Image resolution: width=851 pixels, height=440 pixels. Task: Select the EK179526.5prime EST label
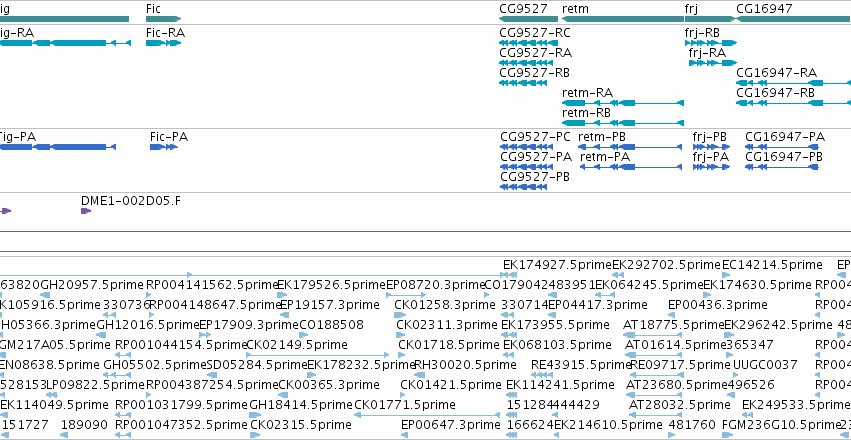[x=332, y=284]
